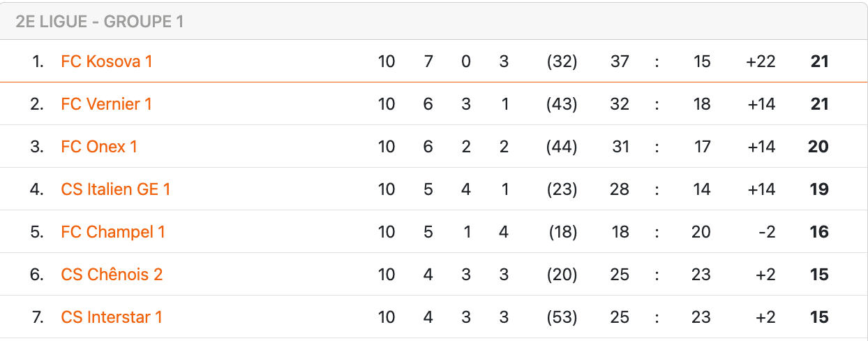Click the (44) value in FC Onex row
The image size is (868, 341).
(x=562, y=147)
